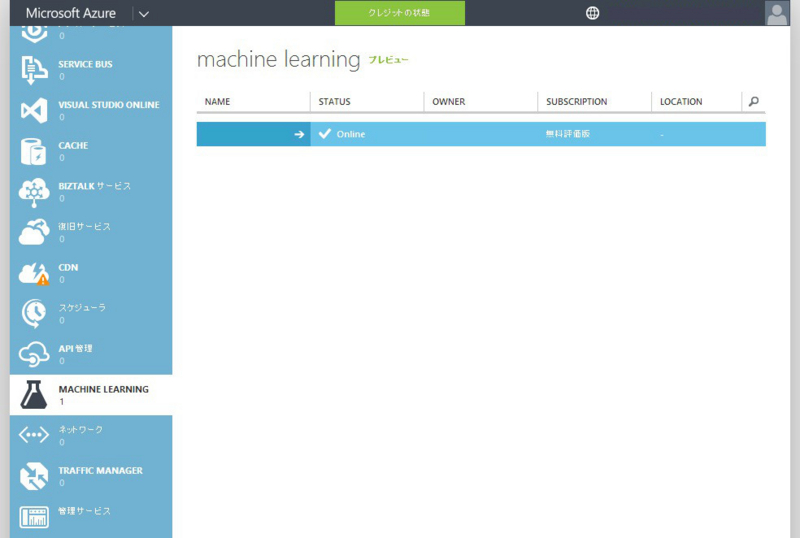Click the プレビュー label beside the title
This screenshot has height=538, width=800.
(x=388, y=60)
